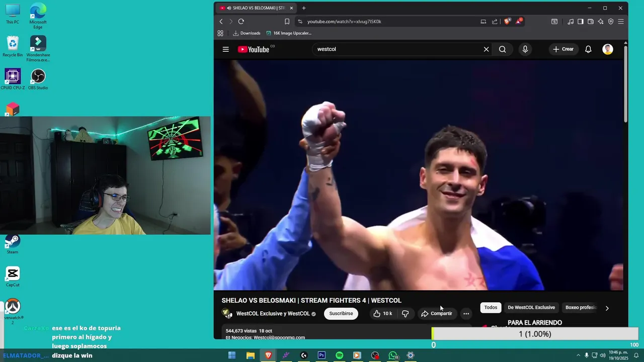Like the video with thumbs up
The image size is (644, 362).
coord(382,313)
